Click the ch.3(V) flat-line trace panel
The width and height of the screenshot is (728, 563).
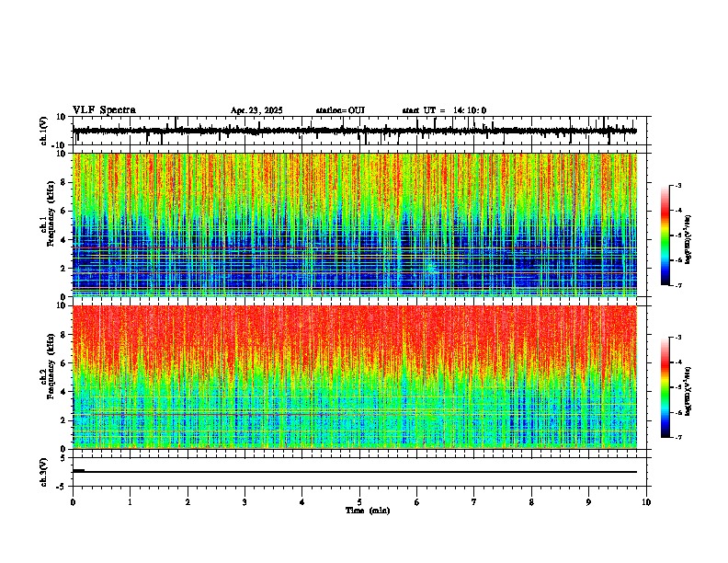(x=359, y=472)
